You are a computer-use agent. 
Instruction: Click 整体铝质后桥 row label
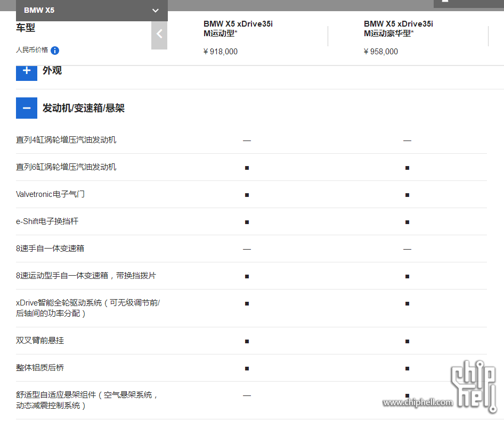(40, 368)
